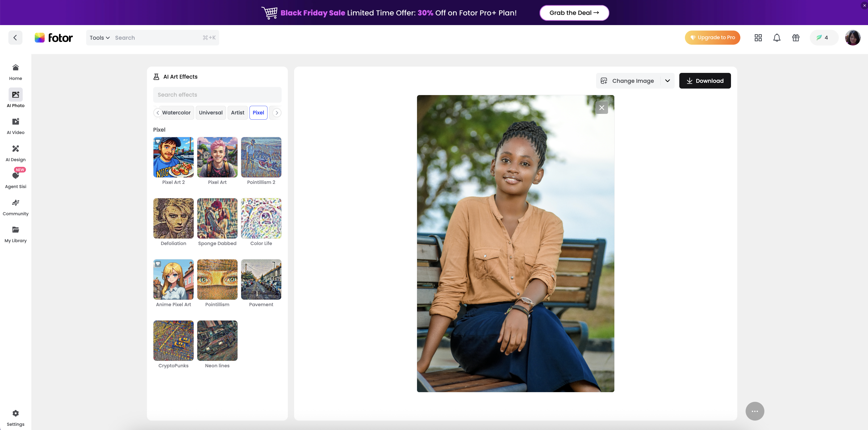
Task: Open the apps grid icon
Action: pos(758,38)
